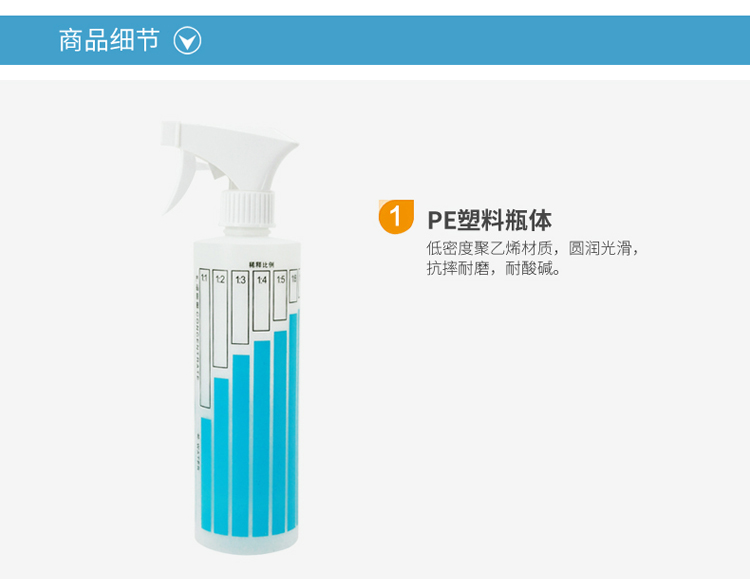Click the empty blue header bar area
The image size is (750, 579).
click(x=474, y=40)
